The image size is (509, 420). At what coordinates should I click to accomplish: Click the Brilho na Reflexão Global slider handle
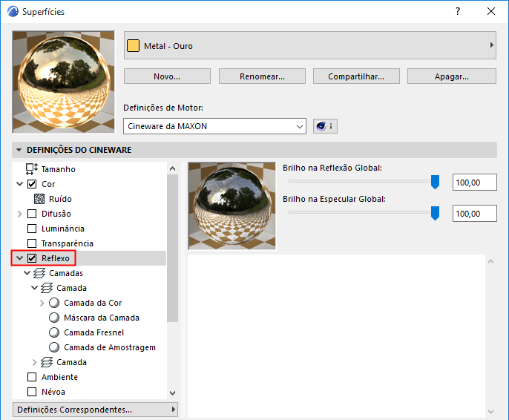click(x=435, y=182)
